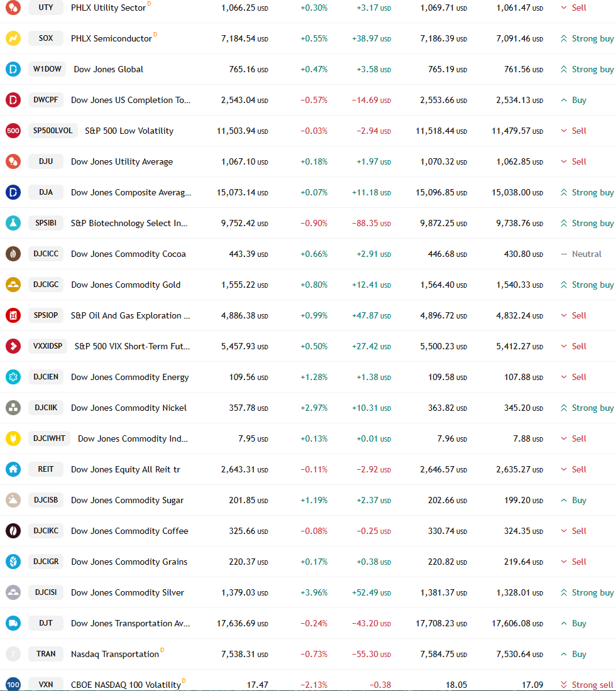The height and width of the screenshot is (691, 616).
Task: Open Dow Jones Global index link
Action: (109, 69)
